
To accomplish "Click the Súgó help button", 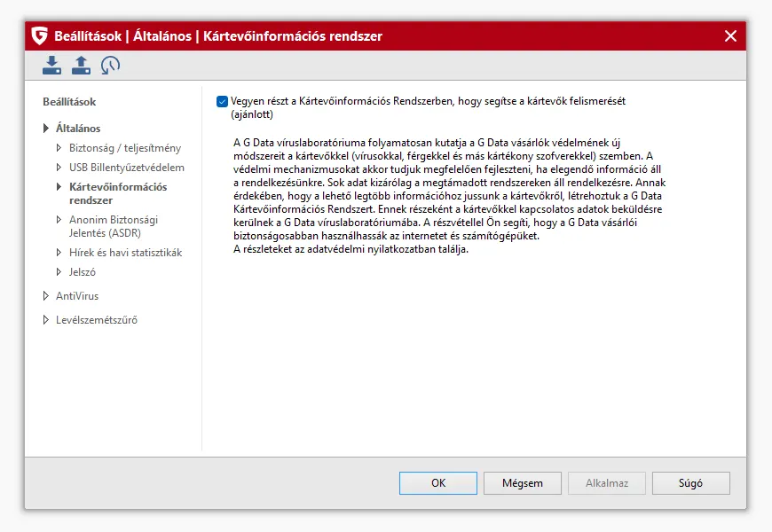I will pos(690,483).
